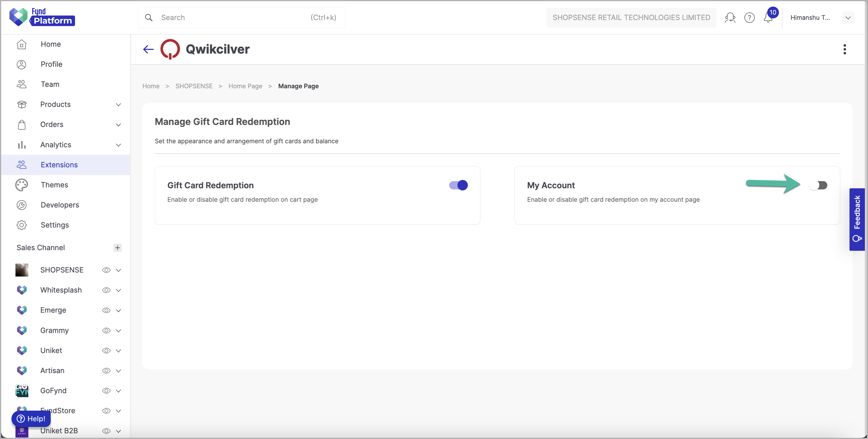
Task: Open the customer support headset icon
Action: [x=730, y=17]
